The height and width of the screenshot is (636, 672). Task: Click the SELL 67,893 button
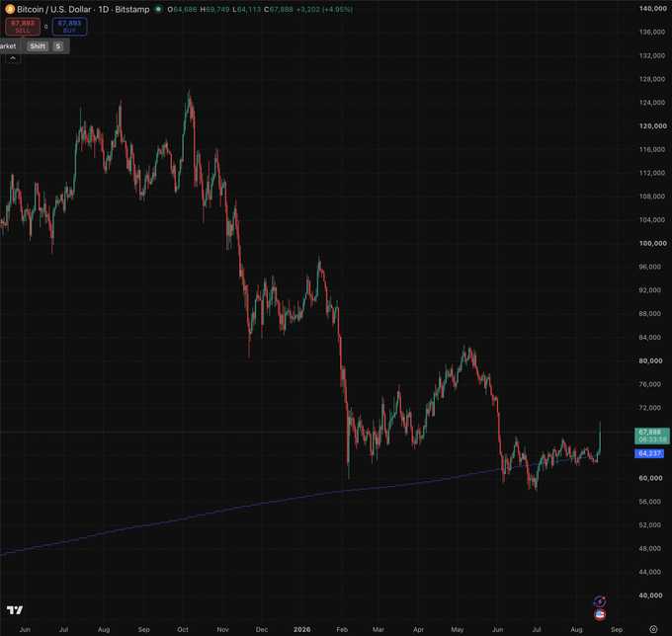23,27
